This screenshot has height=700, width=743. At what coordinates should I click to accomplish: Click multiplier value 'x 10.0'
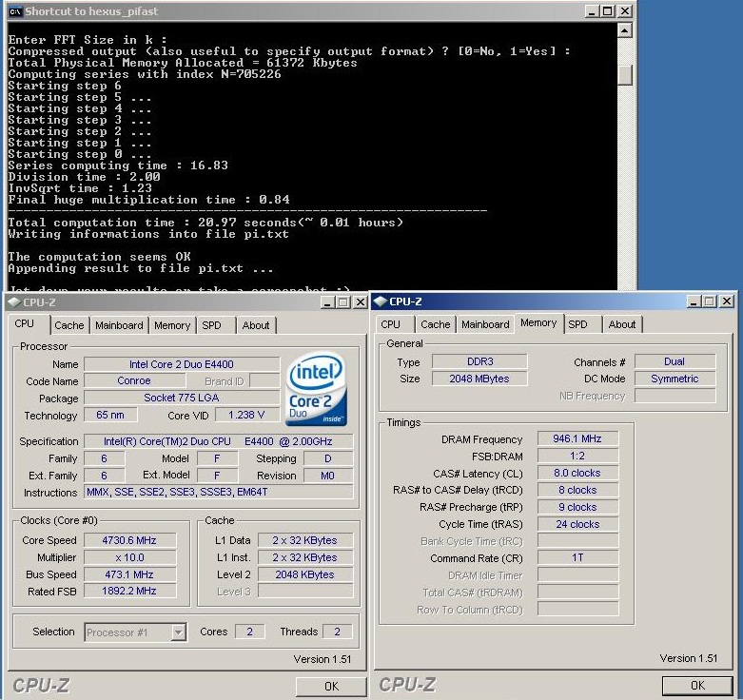(x=129, y=557)
